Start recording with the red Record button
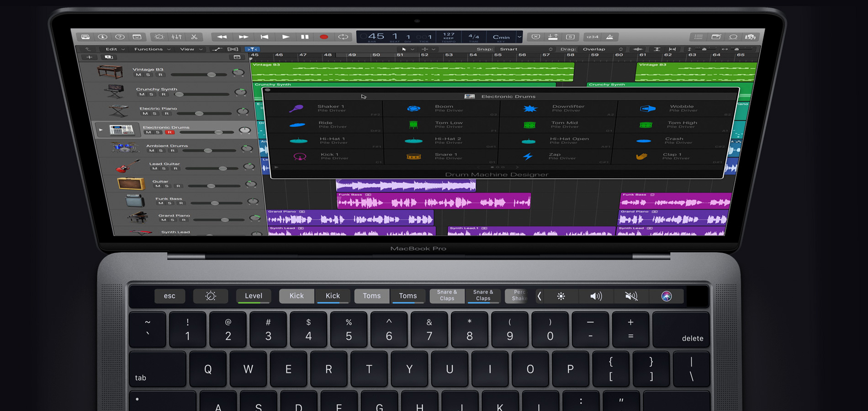 point(324,37)
